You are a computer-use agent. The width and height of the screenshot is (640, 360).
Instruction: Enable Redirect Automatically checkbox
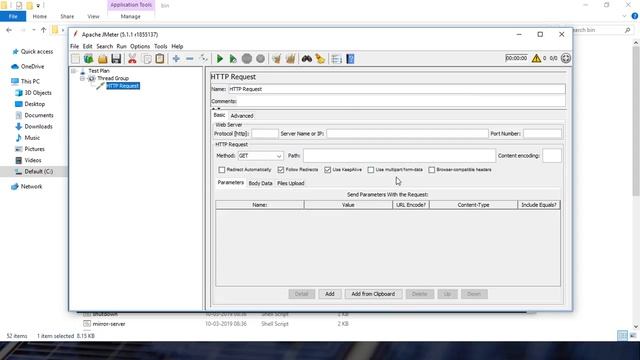[222, 169]
